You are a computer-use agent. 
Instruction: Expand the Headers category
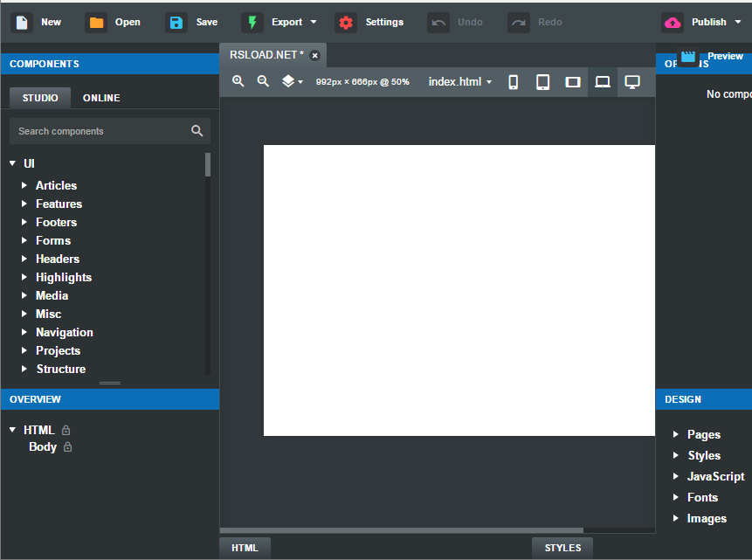point(24,259)
